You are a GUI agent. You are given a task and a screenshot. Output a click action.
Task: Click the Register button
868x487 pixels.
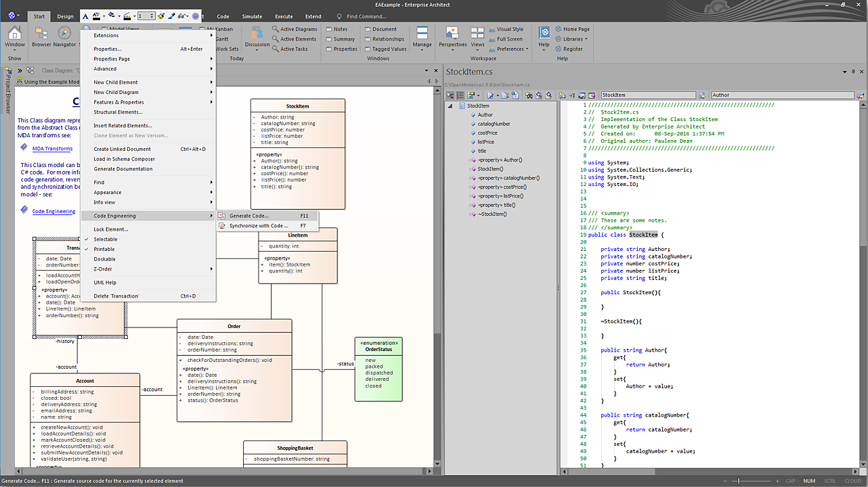point(569,49)
